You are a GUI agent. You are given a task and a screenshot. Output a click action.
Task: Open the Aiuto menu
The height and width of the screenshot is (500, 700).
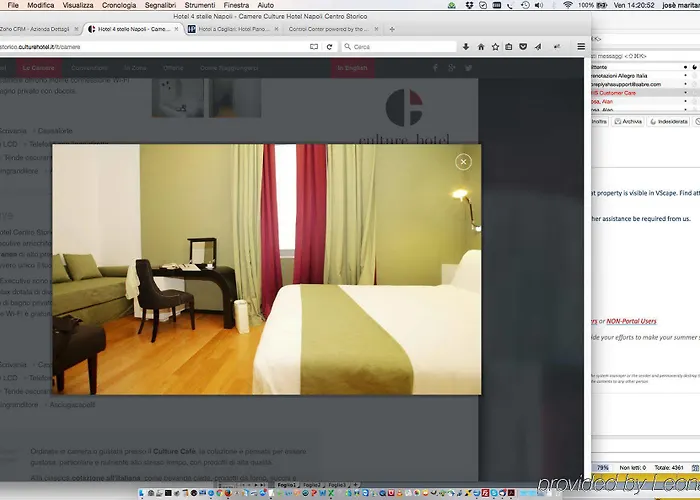(x=266, y=5)
